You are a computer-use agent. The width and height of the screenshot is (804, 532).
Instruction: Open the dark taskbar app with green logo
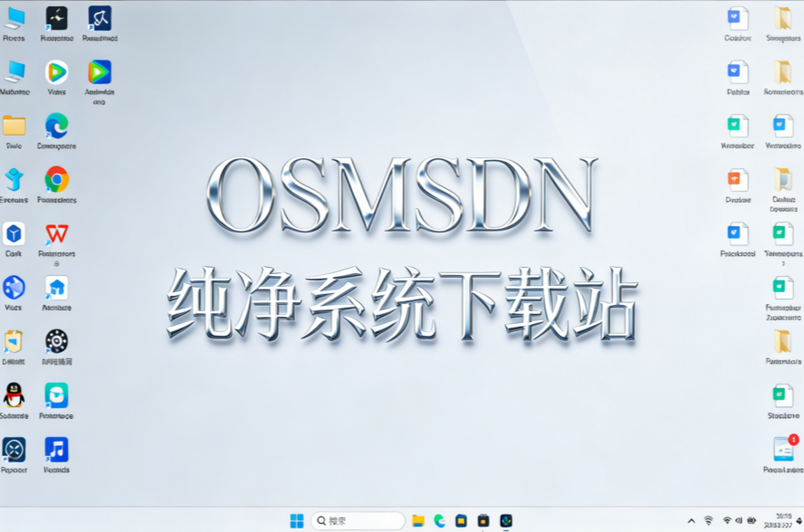[x=506, y=521]
